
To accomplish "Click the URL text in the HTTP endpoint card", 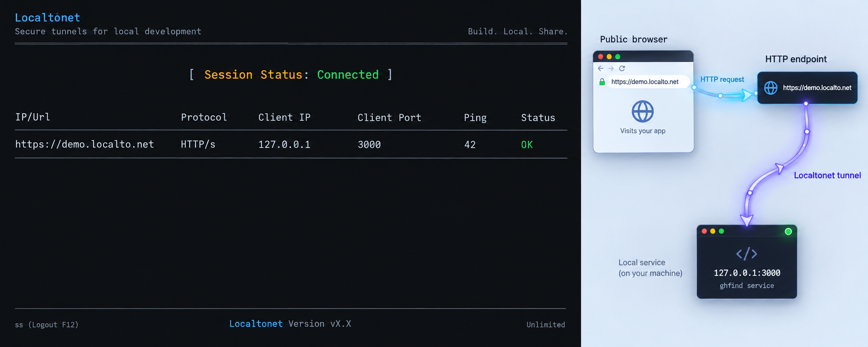I will pyautogui.click(x=817, y=88).
